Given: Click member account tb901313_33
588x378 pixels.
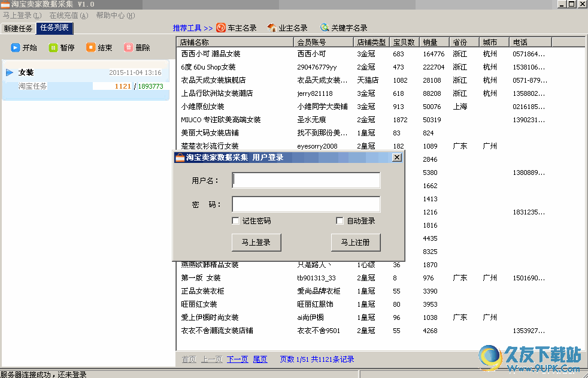Looking at the screenshot, I should (x=316, y=278).
